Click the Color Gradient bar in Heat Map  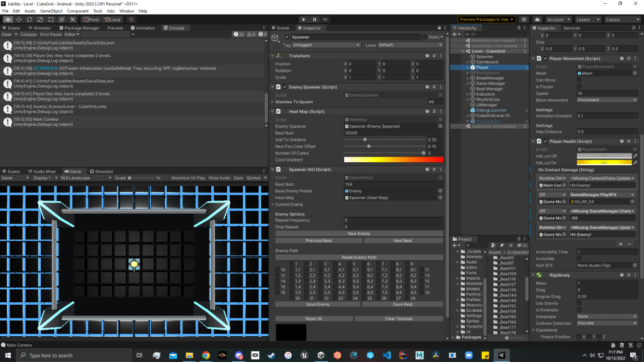[x=393, y=160]
